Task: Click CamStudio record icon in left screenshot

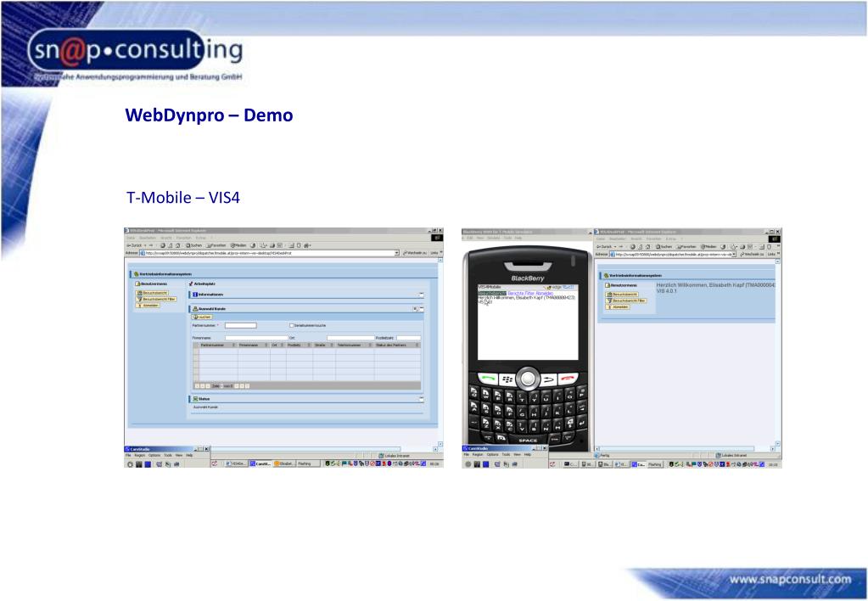Action: click(x=130, y=464)
